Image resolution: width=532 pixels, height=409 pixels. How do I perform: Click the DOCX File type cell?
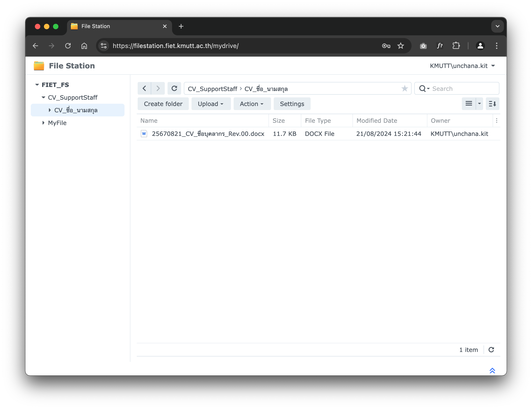click(x=320, y=134)
